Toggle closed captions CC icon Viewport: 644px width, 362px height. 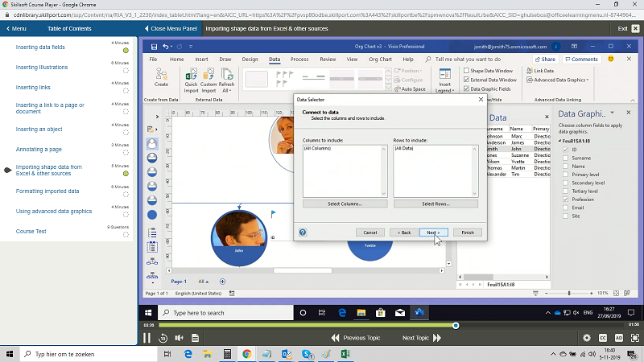click(x=602, y=338)
